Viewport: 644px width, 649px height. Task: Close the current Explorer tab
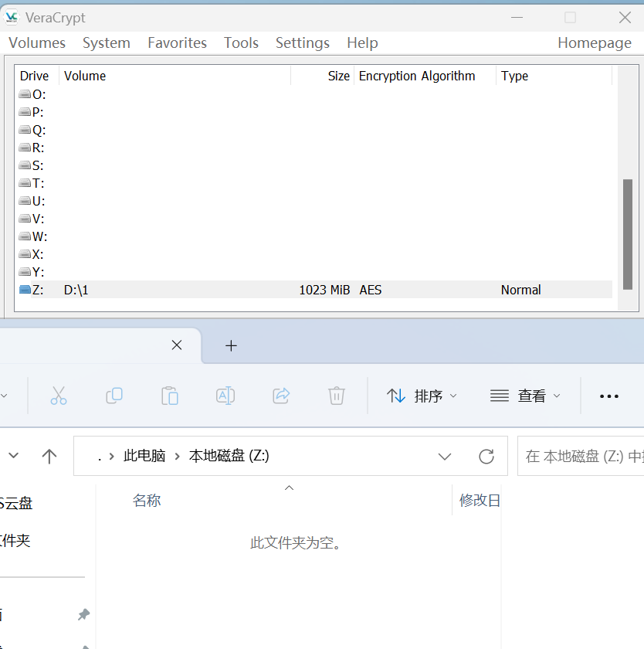click(177, 345)
